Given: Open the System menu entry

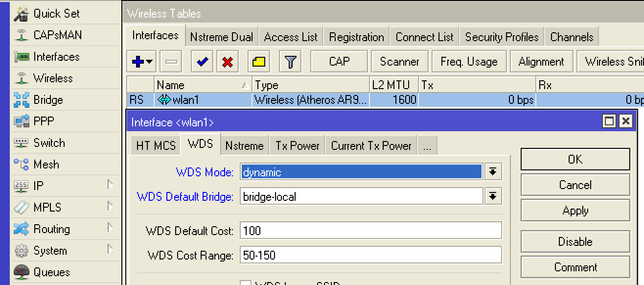Looking at the screenshot, I should [65, 251].
